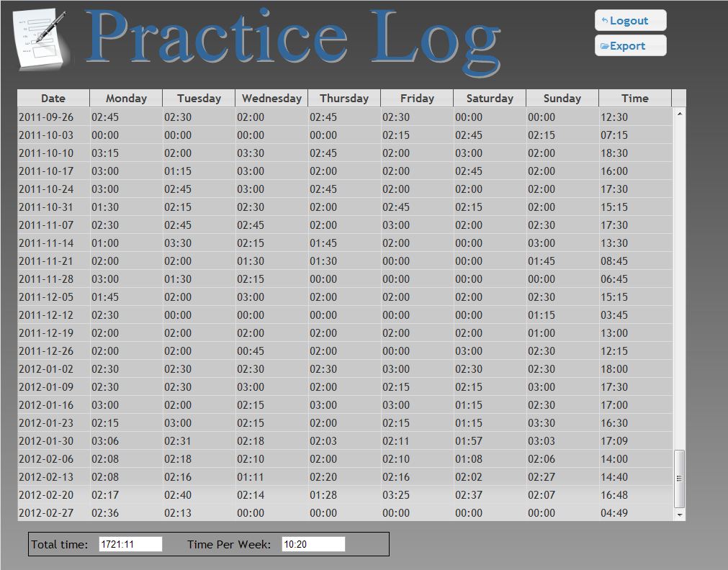Click Tuesday 03:30 in the 2011-11-14 row
Image resolution: width=728 pixels, height=570 pixels.
(178, 243)
